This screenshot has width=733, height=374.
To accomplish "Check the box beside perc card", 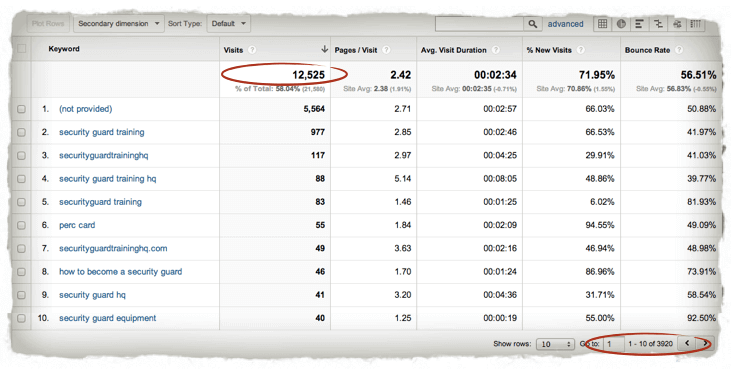I will tap(22, 225).
